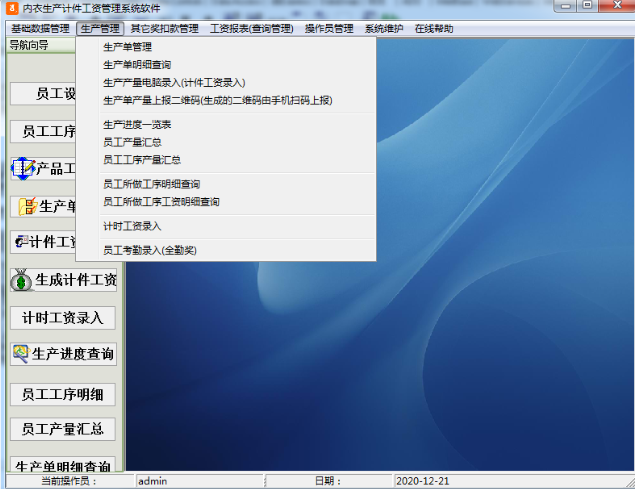Open the 基础数据管理 menu

(40, 29)
